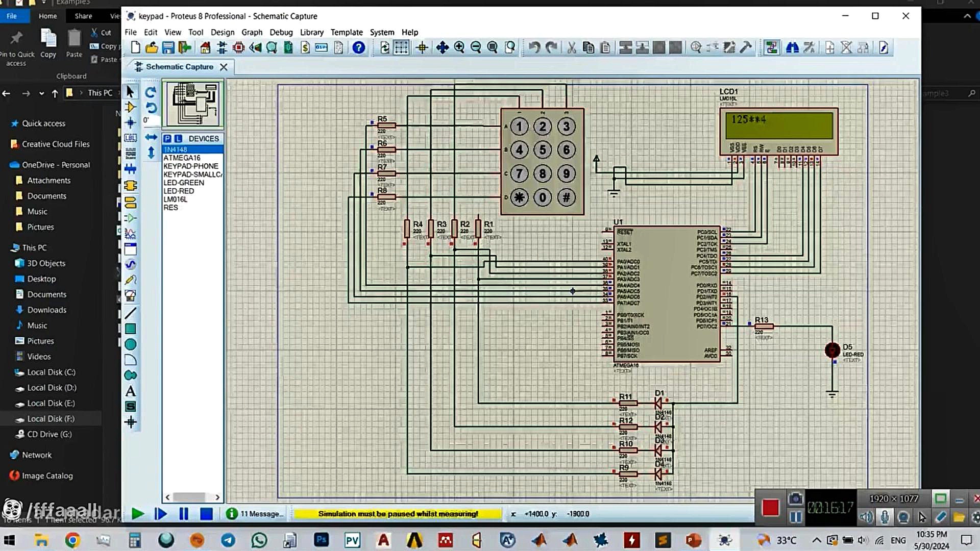Click the Save Project toolbar icon
980x551 pixels.
[168, 48]
